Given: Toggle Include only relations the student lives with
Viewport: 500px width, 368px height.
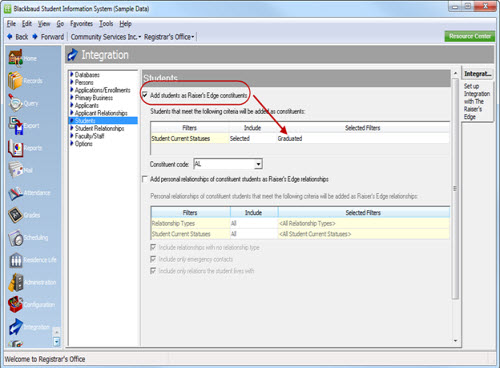Looking at the screenshot, I should [x=153, y=271].
